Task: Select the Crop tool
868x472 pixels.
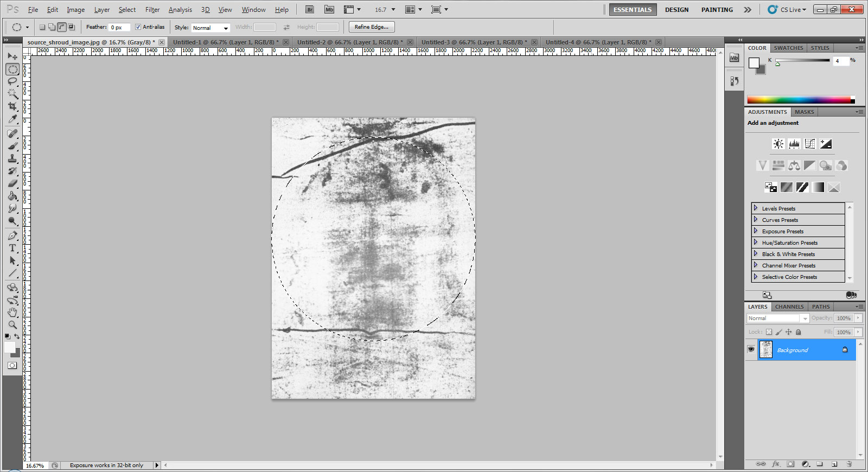Action: 12,106
